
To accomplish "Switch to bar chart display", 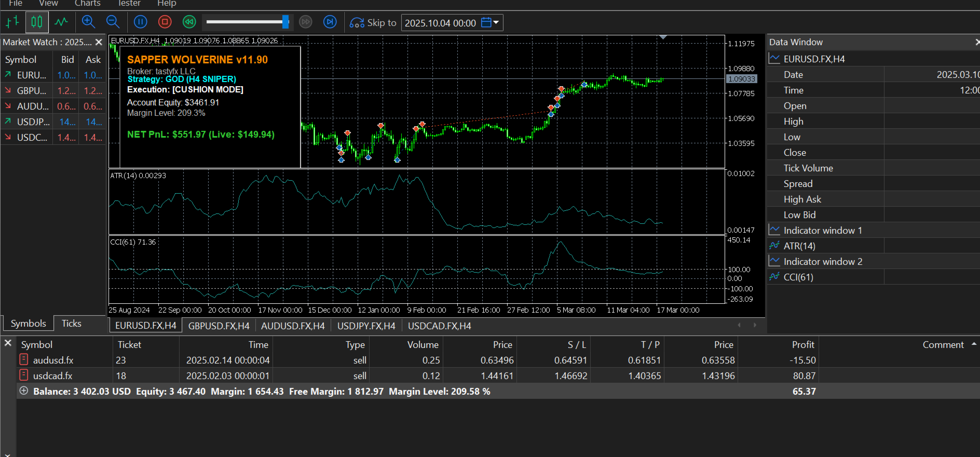I will pyautogui.click(x=12, y=22).
